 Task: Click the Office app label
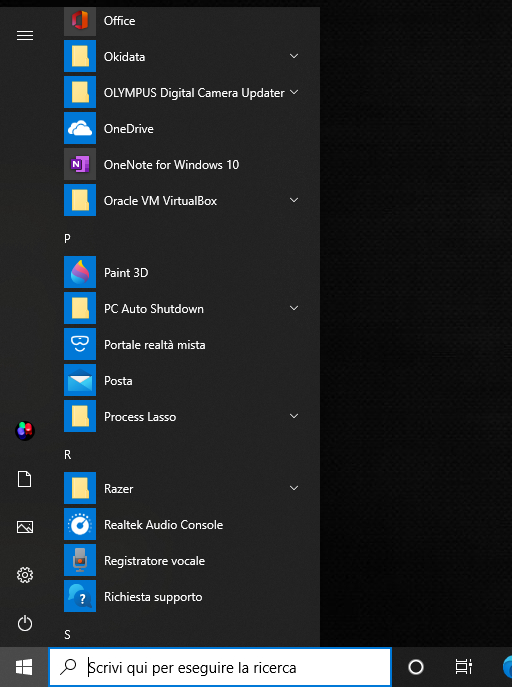[x=120, y=21]
